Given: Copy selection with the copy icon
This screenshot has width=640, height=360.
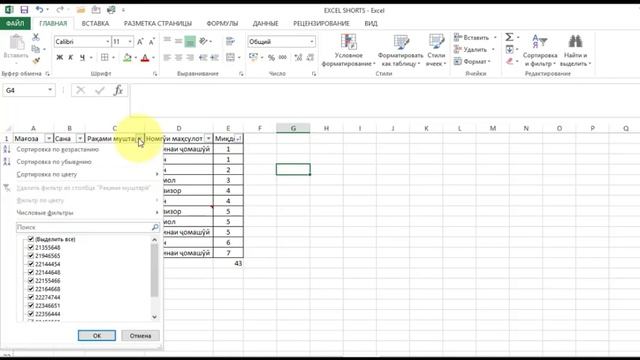Looking at the screenshot, I should (x=36, y=49).
